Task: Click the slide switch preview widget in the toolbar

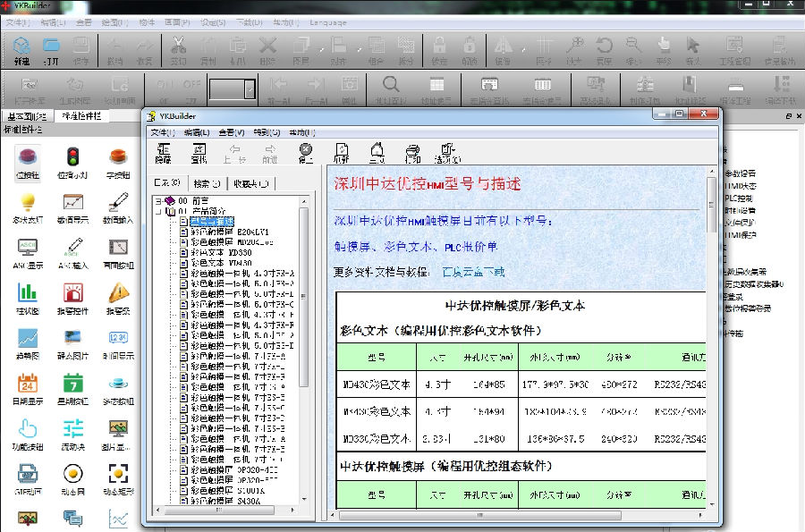Action: (233, 89)
